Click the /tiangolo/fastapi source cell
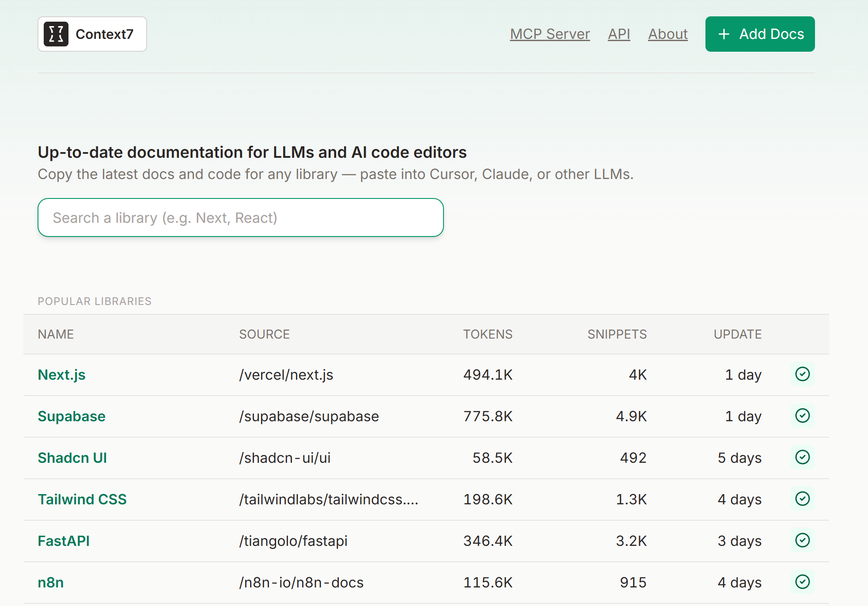Viewport: 868px width, 606px height. click(x=293, y=541)
